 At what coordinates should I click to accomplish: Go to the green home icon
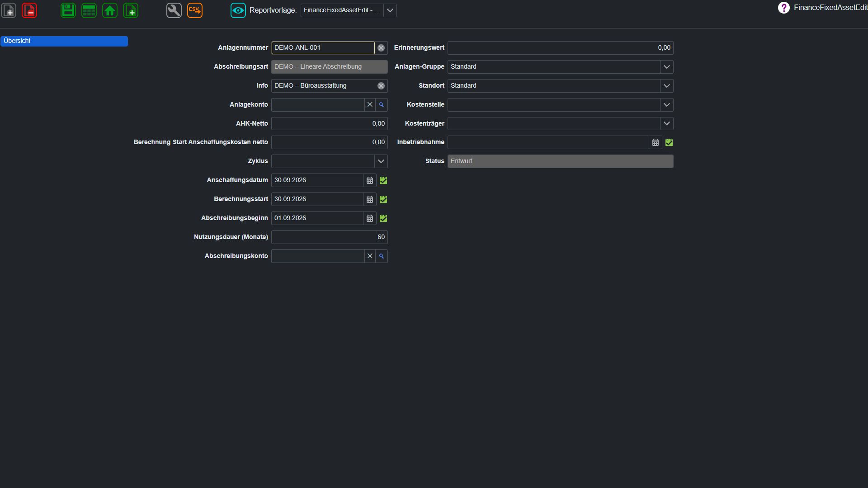click(110, 10)
